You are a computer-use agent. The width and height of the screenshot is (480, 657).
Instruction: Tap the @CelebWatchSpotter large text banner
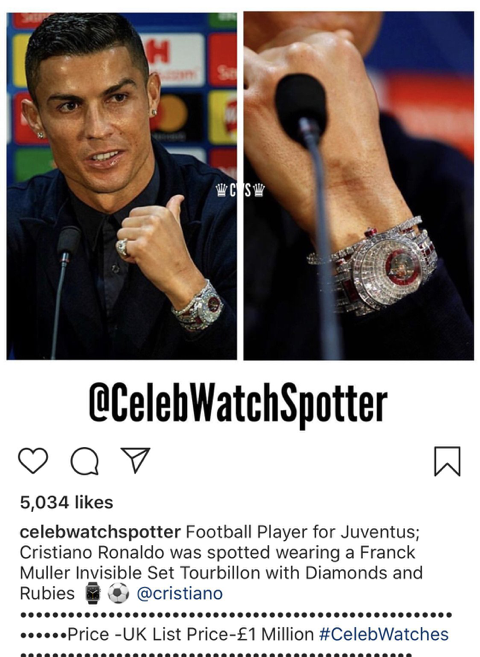pos(238,403)
